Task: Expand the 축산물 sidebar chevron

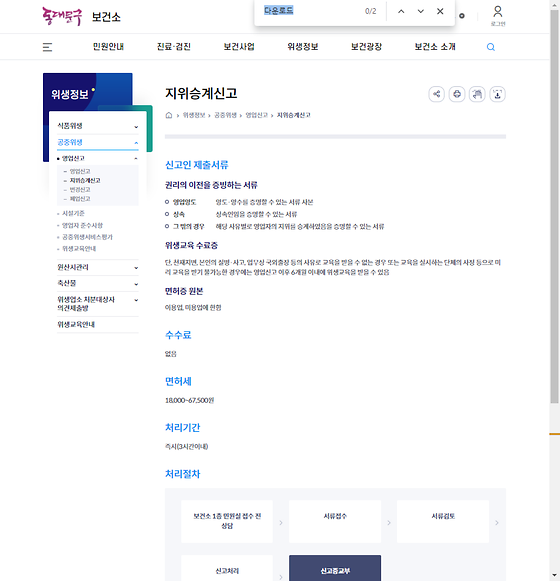Action: 136,284
